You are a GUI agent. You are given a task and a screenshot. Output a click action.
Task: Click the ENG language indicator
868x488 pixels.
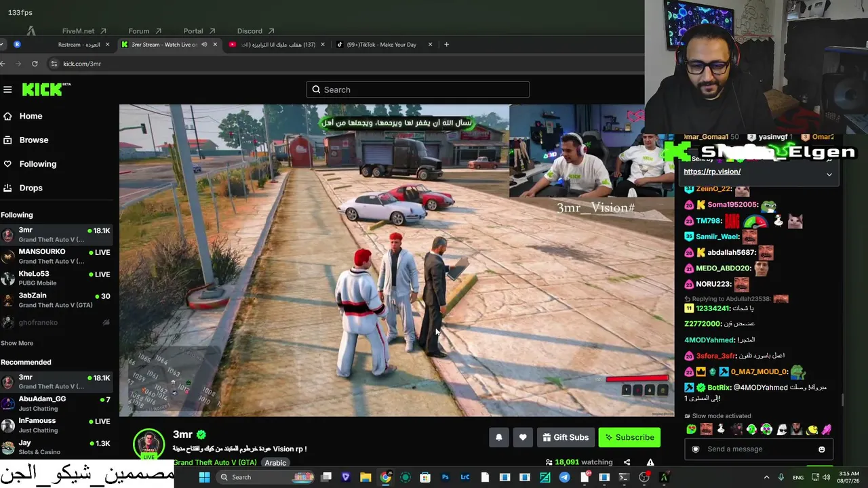798,477
